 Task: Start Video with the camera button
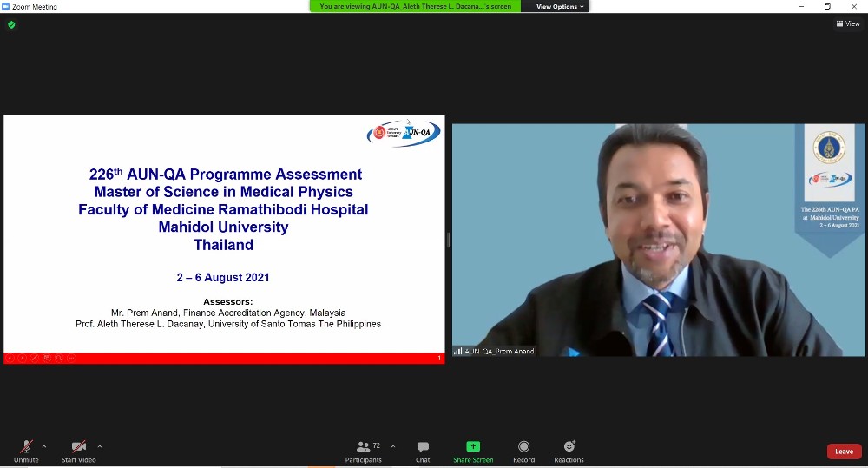pos(78,447)
